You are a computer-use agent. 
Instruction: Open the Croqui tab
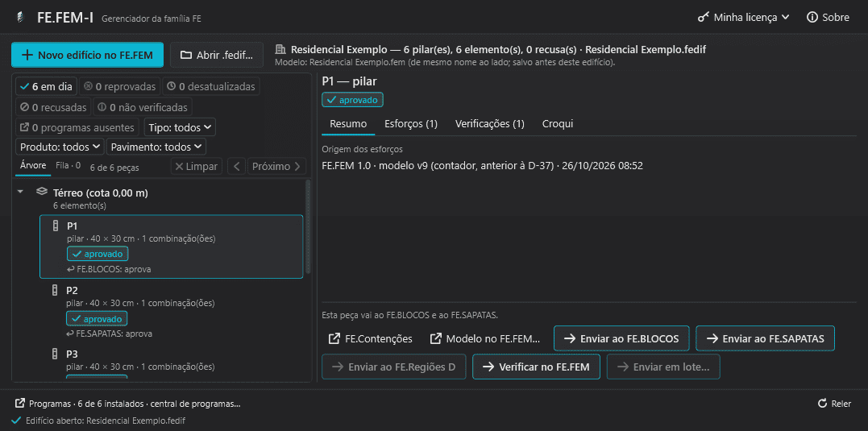[x=558, y=124]
